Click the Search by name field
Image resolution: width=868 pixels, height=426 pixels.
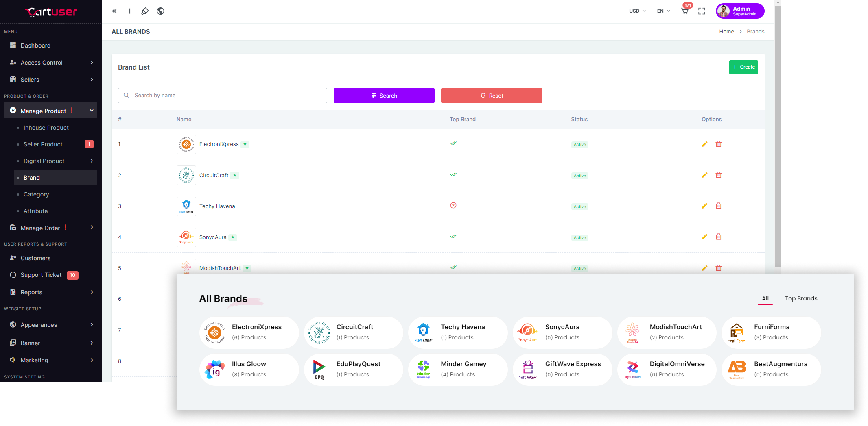(228, 96)
